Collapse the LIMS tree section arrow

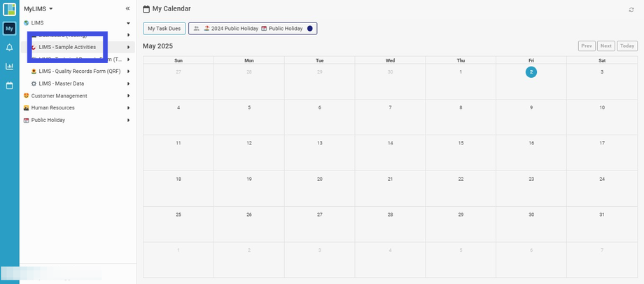129,23
